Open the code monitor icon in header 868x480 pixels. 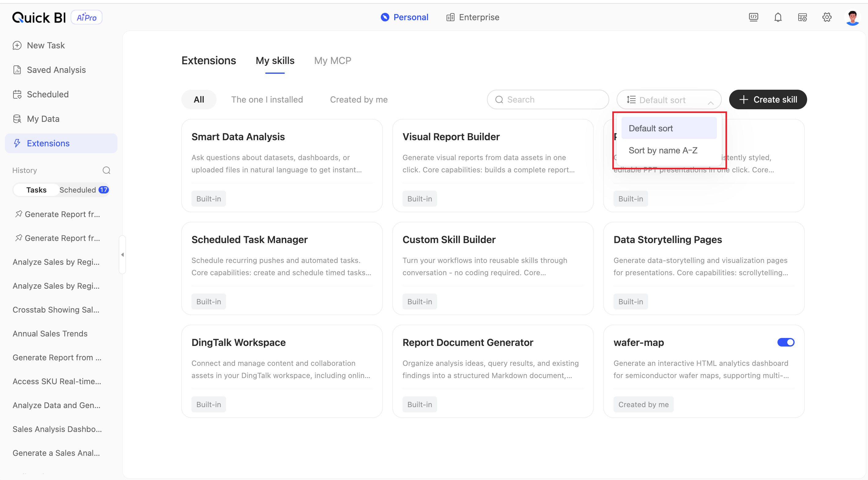[753, 17]
